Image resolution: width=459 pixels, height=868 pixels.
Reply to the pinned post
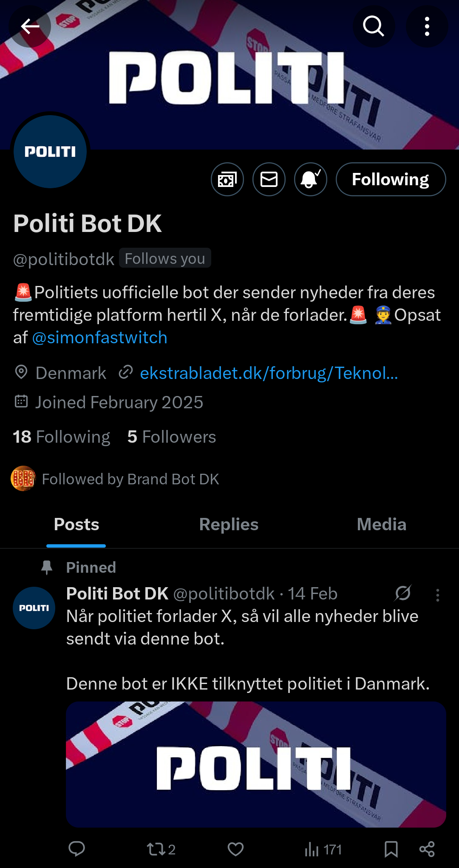point(77,849)
